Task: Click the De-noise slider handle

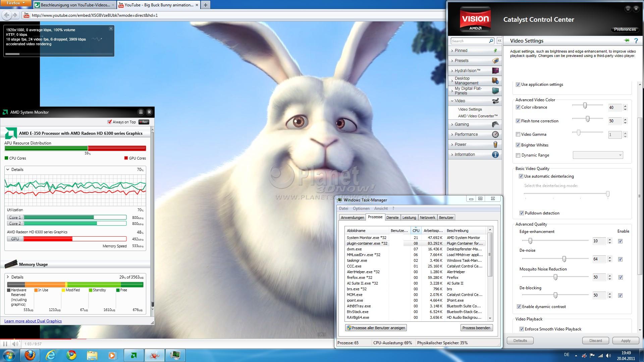Action: (x=564, y=259)
